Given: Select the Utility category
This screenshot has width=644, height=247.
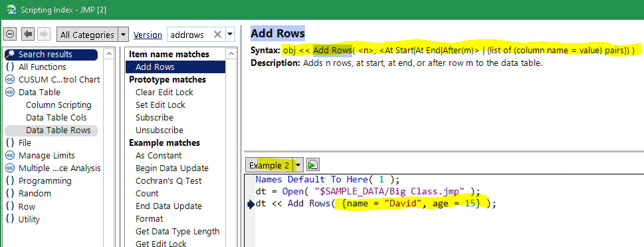Looking at the screenshot, I should pyautogui.click(x=29, y=220).
